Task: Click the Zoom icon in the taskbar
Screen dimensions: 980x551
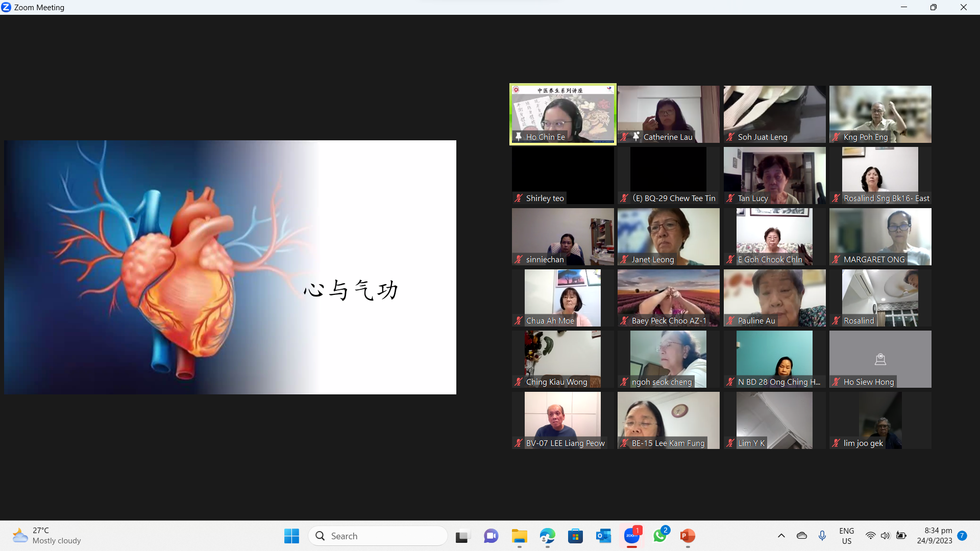Action: [631, 536]
